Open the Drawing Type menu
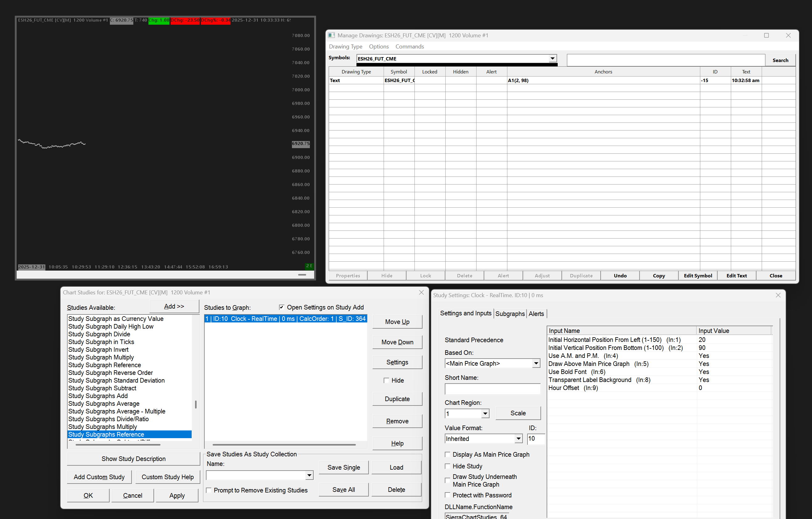 click(345, 47)
